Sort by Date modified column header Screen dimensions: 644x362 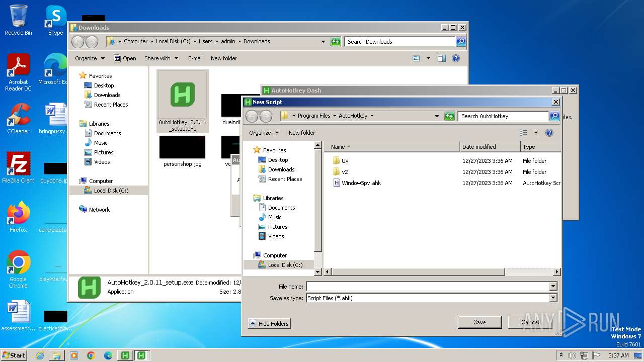pyautogui.click(x=490, y=147)
